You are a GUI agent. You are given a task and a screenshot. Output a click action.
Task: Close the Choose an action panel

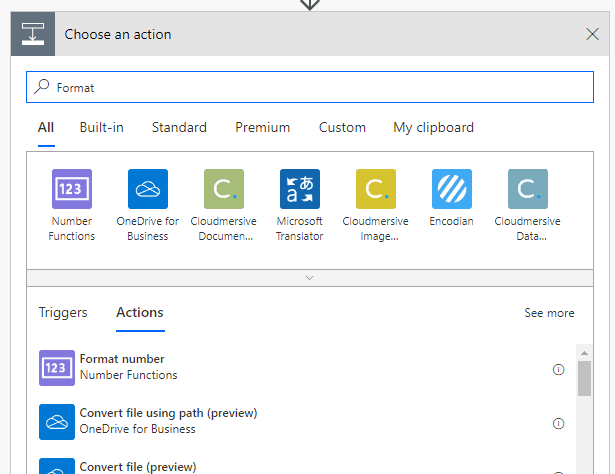pos(592,34)
